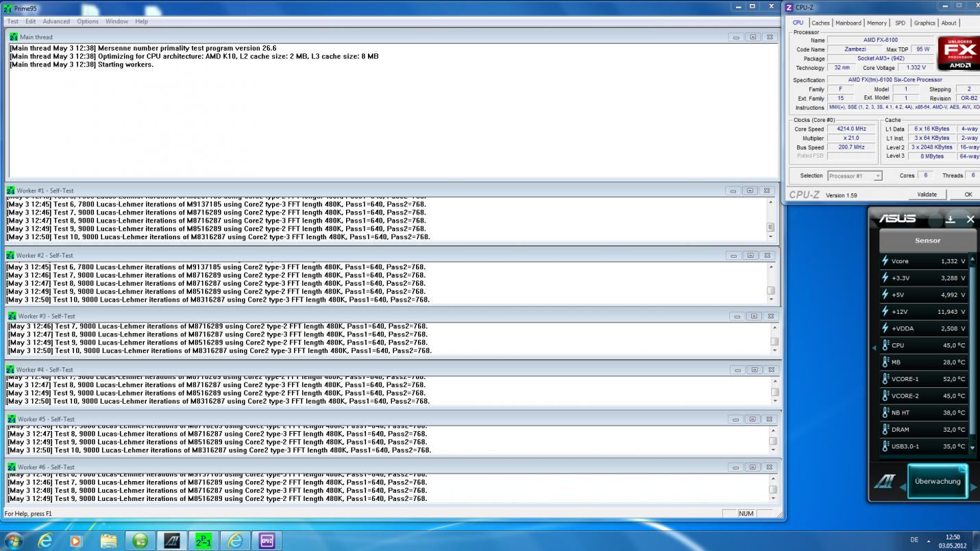
Task: Click the scrollbar thumb of the Worker #1 window
Action: (770, 227)
